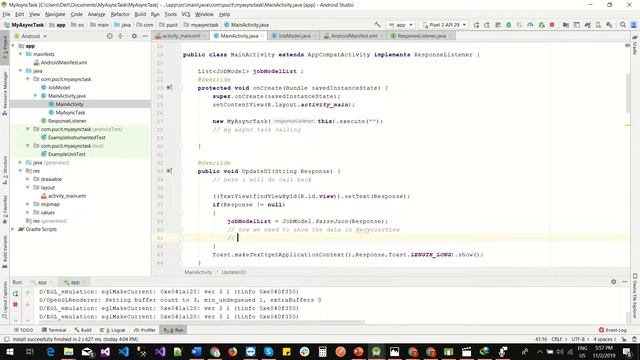Collapse the manifests folder in tree
The height and width of the screenshot is (360, 640).
point(20,54)
